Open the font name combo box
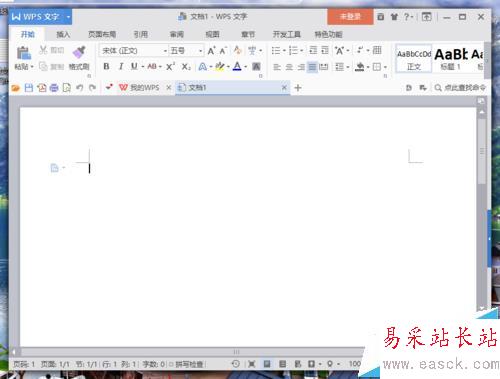 pos(133,51)
